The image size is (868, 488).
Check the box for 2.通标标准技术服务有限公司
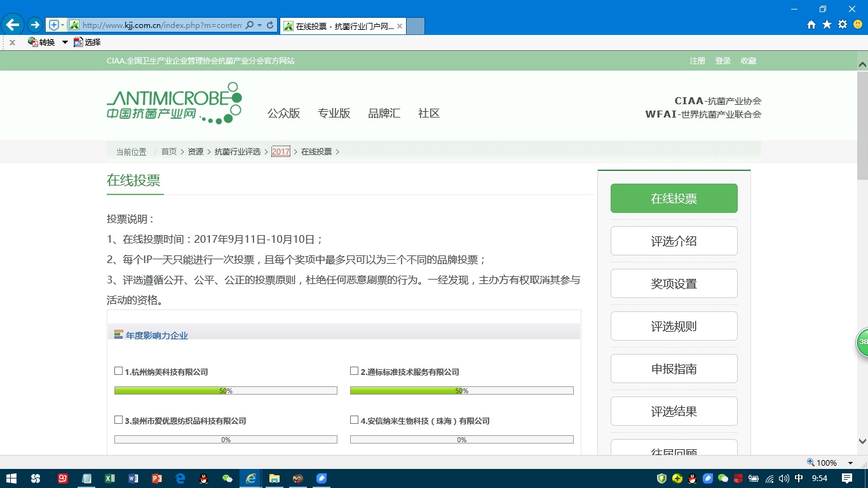click(x=355, y=371)
